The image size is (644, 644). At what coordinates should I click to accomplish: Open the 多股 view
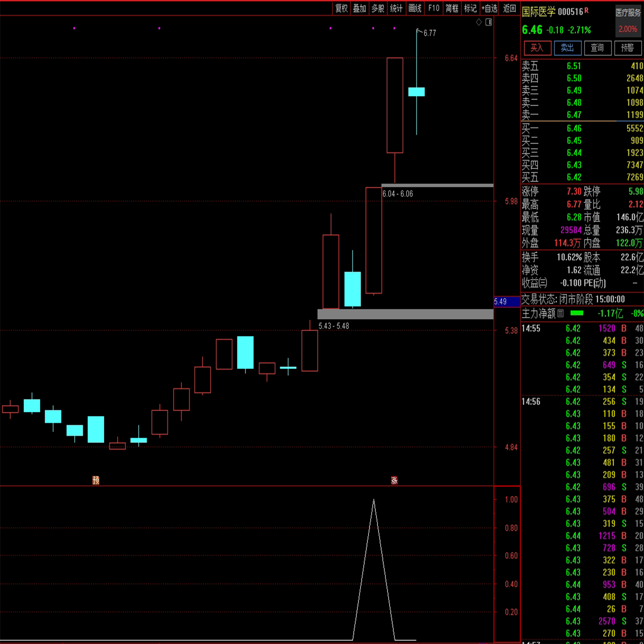coord(378,8)
